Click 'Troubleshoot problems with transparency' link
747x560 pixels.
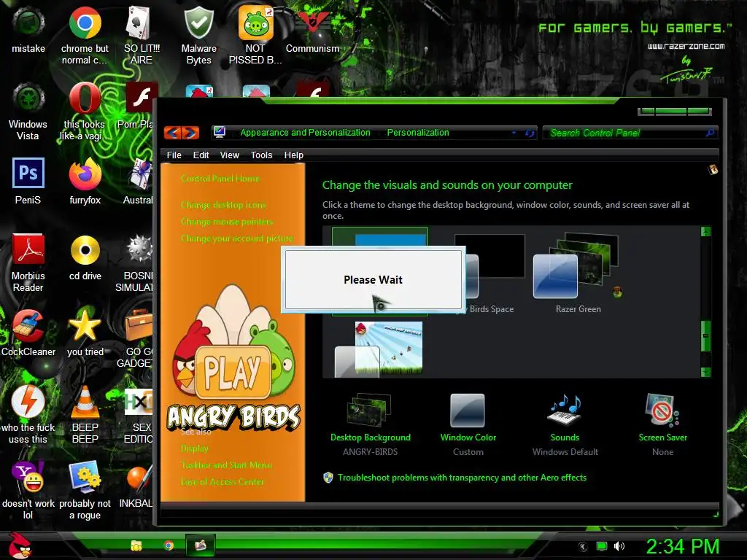pos(462,477)
